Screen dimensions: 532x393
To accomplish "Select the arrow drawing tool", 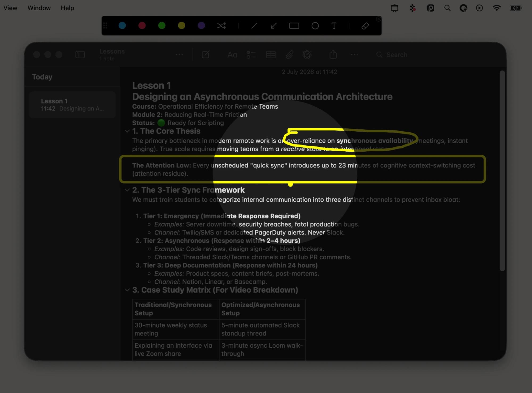I will [274, 26].
